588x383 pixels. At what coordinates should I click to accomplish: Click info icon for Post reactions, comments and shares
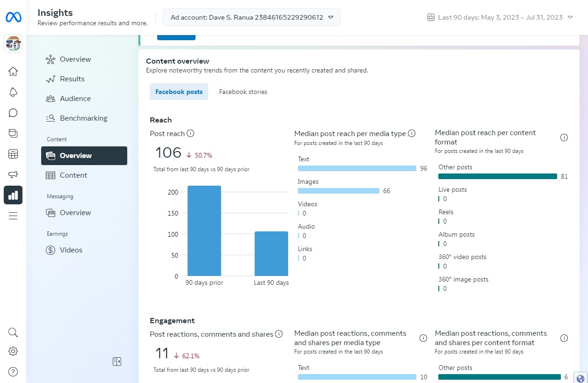coord(279,334)
